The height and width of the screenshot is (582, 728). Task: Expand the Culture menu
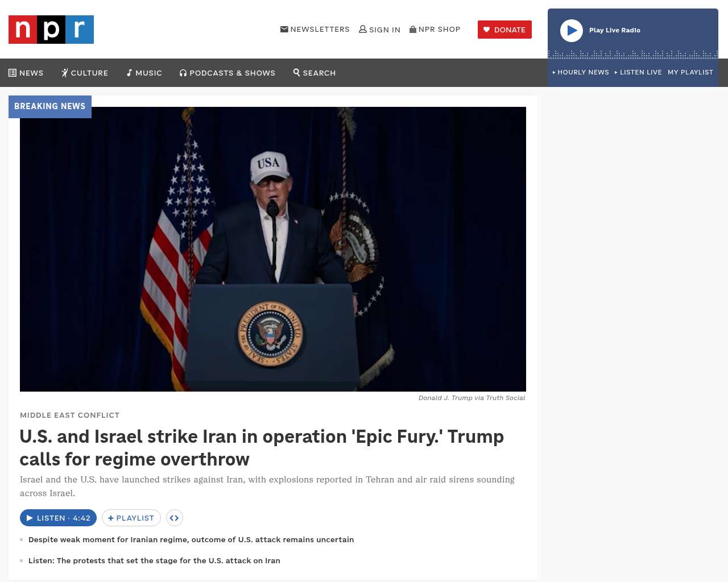(85, 73)
